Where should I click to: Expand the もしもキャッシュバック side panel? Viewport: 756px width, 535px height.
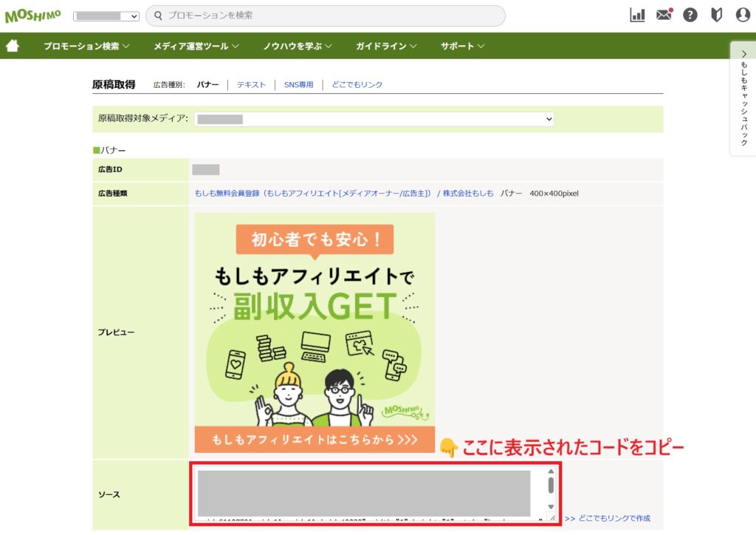(743, 98)
